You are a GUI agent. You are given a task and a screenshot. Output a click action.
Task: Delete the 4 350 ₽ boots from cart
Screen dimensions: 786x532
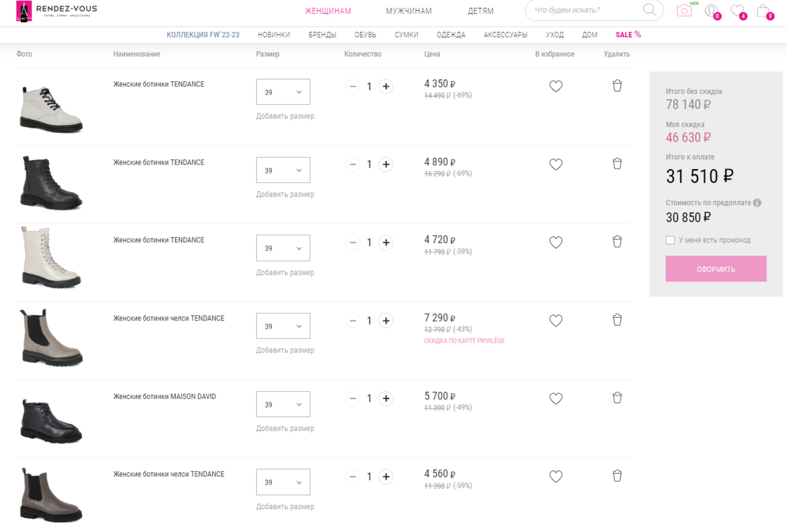point(617,86)
